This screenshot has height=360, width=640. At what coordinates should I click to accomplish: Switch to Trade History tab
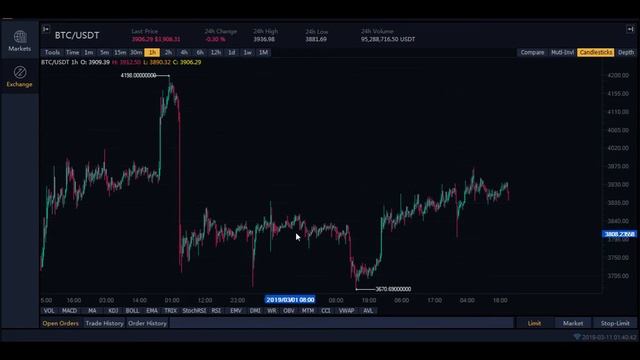(104, 323)
